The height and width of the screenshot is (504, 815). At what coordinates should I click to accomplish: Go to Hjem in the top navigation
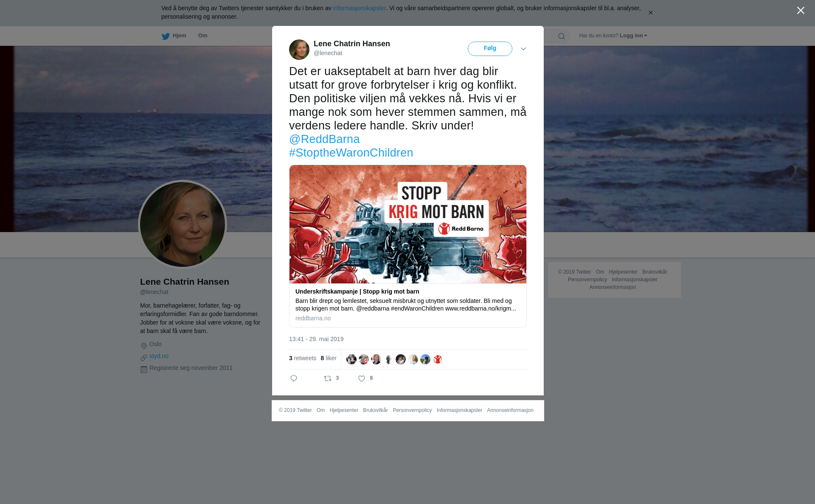click(179, 36)
